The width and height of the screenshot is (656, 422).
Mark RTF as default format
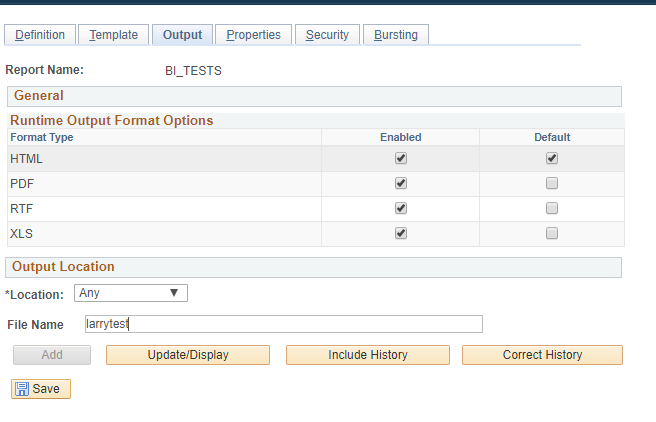552,208
